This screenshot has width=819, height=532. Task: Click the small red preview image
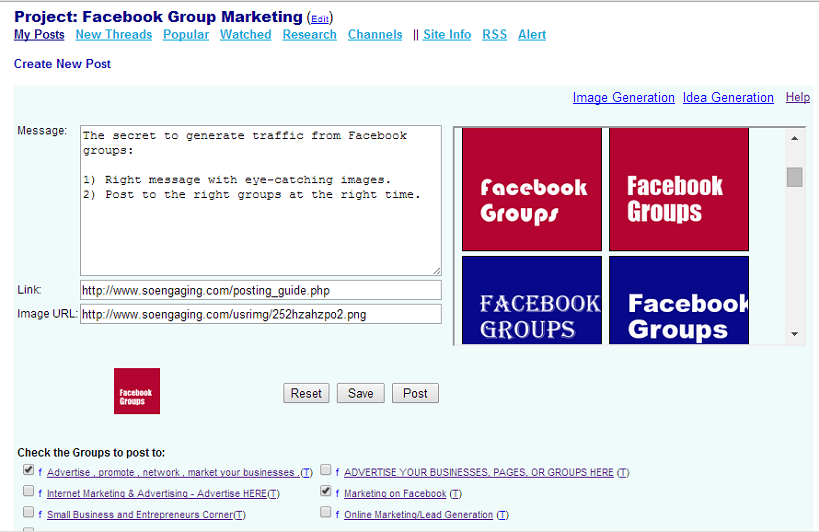(x=137, y=391)
